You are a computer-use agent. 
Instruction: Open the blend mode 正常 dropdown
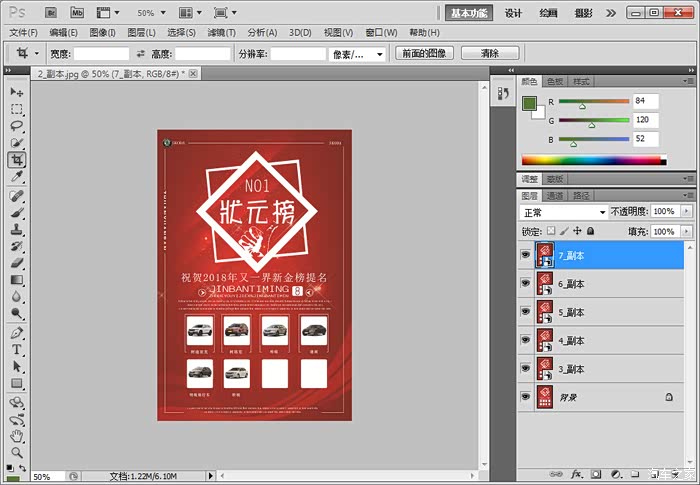[563, 212]
